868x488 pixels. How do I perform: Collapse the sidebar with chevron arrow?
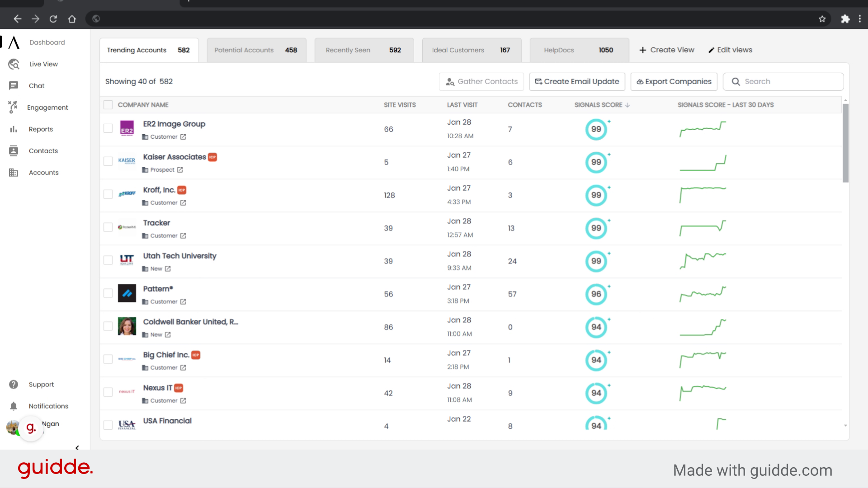click(x=77, y=448)
